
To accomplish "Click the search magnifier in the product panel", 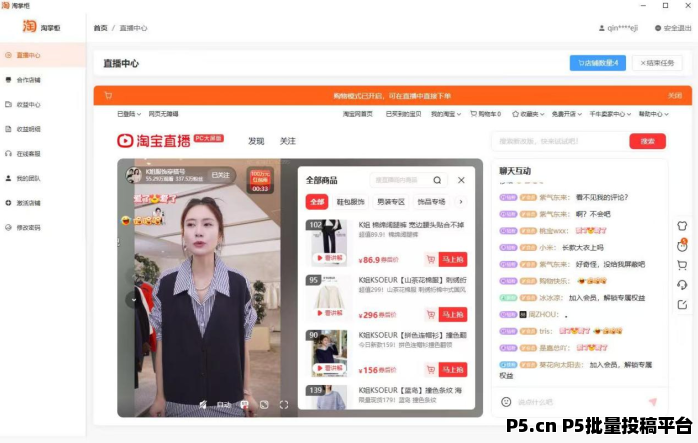I will (438, 180).
